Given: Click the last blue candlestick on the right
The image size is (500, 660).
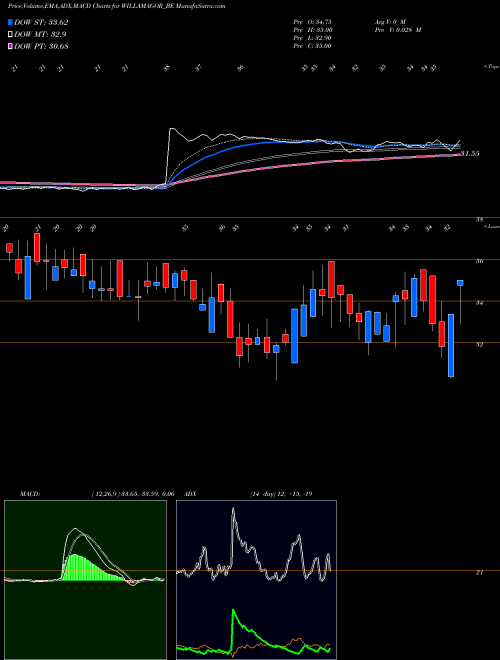Looking at the screenshot, I should click(460, 283).
